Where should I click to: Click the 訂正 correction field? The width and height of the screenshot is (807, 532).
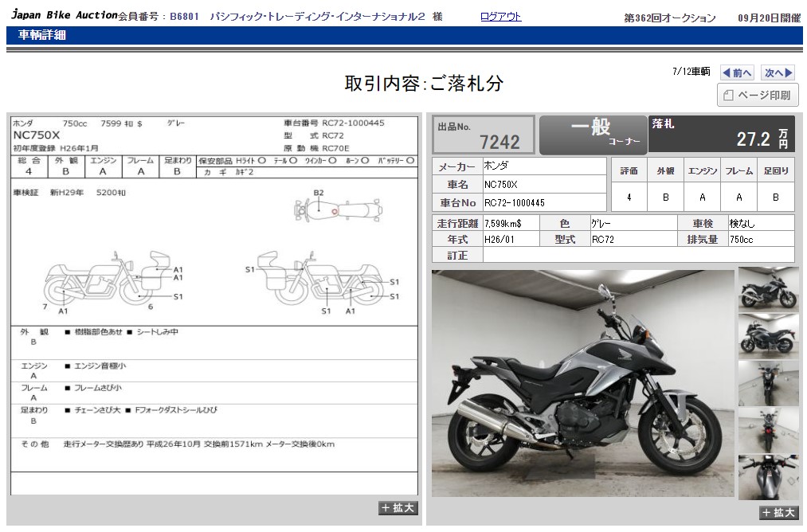(638, 255)
